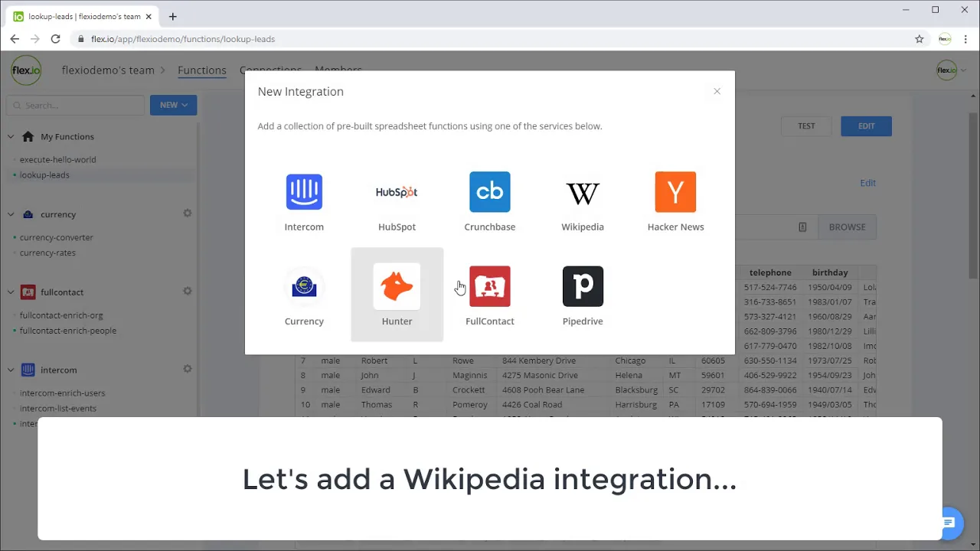Open currency-rates function
Viewport: 980px width, 551px height.
pos(47,253)
